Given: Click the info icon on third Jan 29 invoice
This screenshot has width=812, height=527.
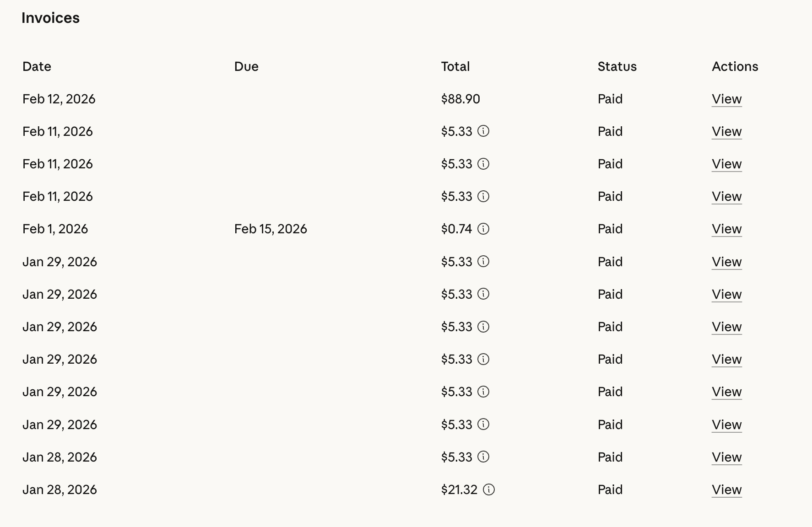Looking at the screenshot, I should coord(483,327).
